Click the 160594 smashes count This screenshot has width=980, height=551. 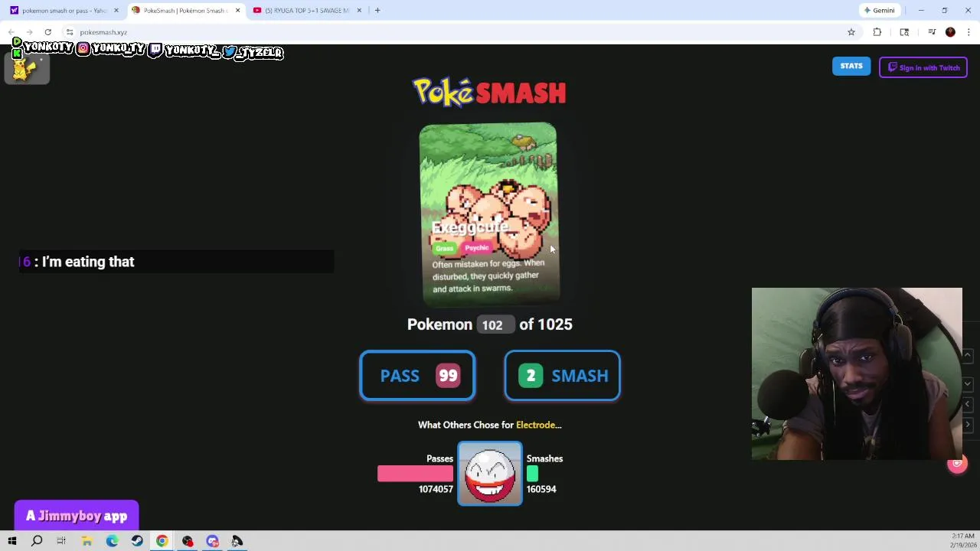click(541, 489)
